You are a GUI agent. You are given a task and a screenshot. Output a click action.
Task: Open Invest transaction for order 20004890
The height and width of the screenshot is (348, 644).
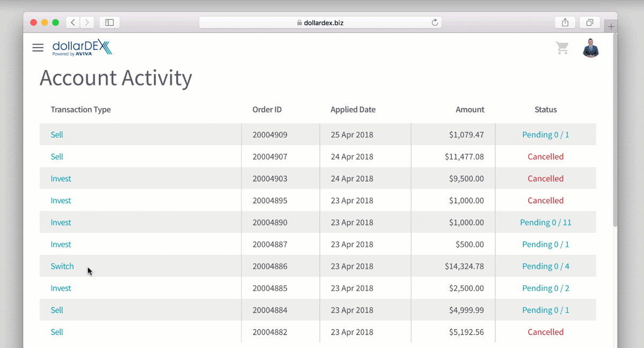click(x=61, y=223)
